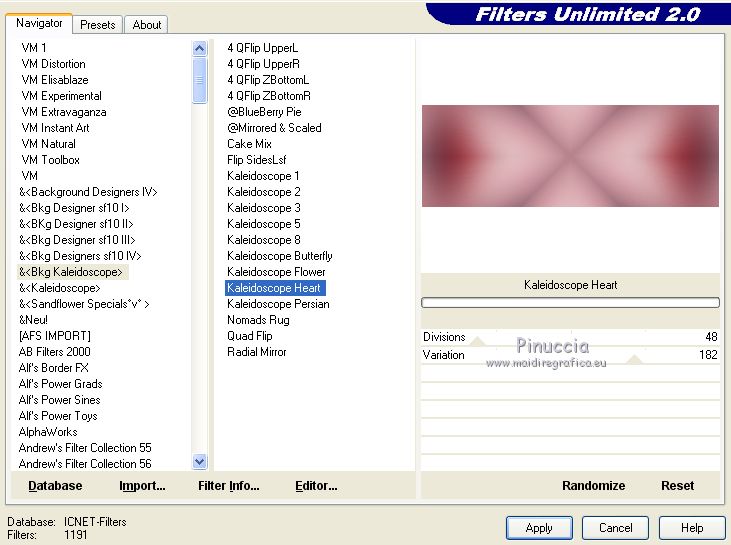Adjust the Divisions slider handle
This screenshot has height=545, width=731.
point(477,342)
